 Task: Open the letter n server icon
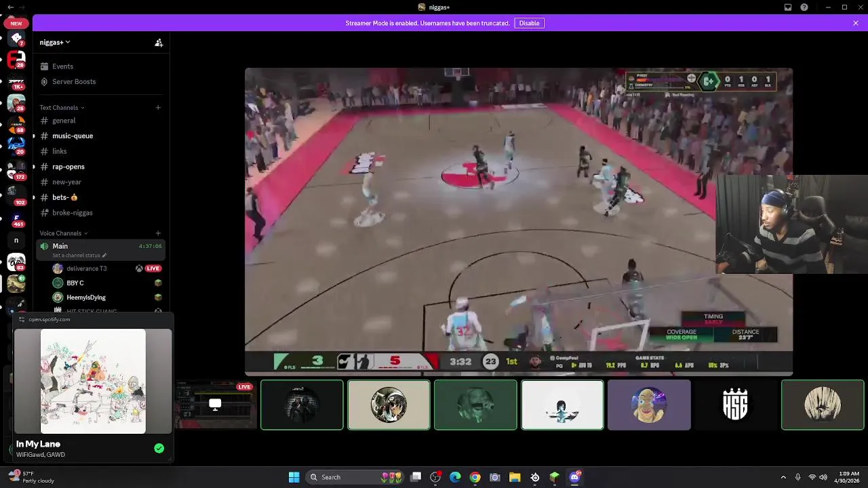(16, 240)
